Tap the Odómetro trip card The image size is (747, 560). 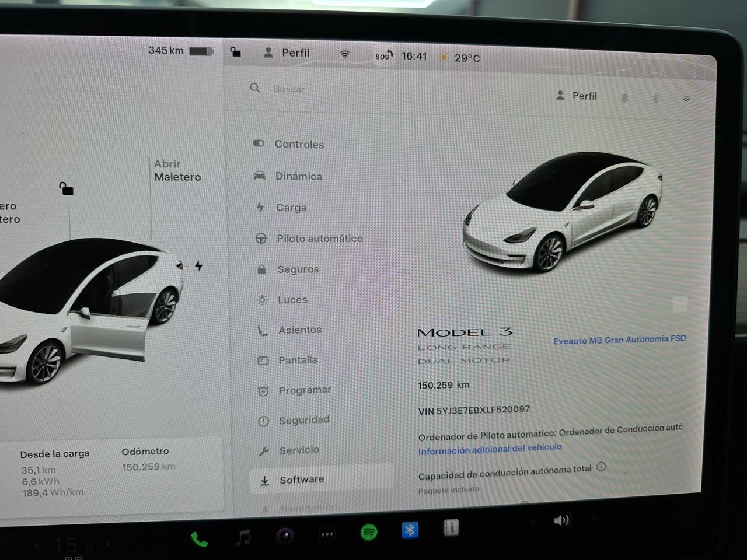[148, 459]
